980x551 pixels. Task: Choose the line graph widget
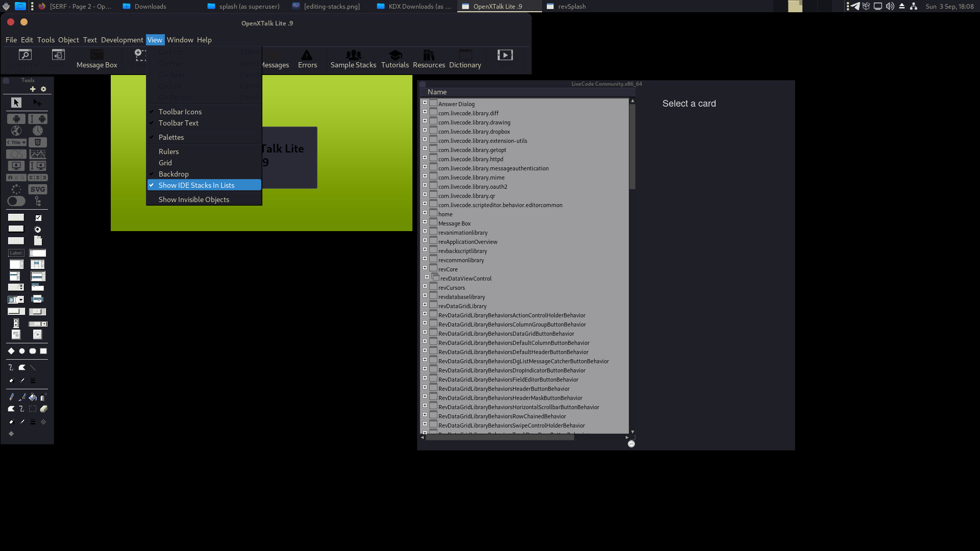(38, 154)
